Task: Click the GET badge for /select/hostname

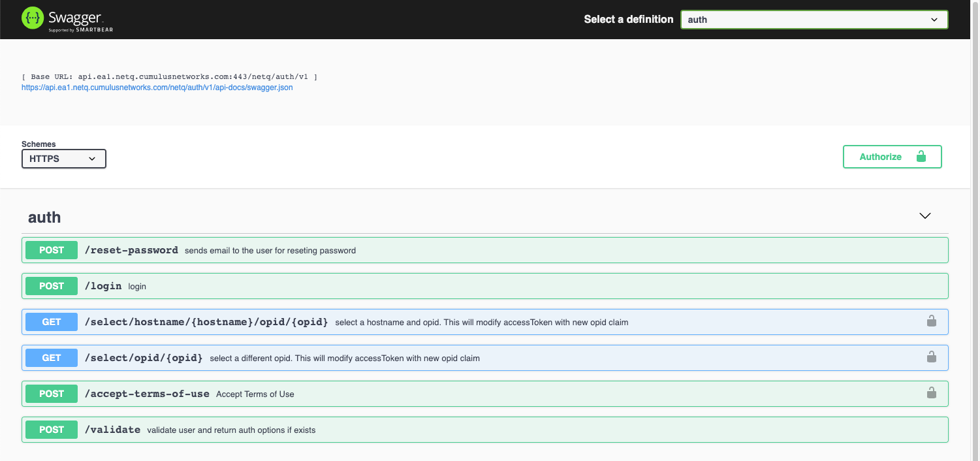Action: [x=52, y=322]
